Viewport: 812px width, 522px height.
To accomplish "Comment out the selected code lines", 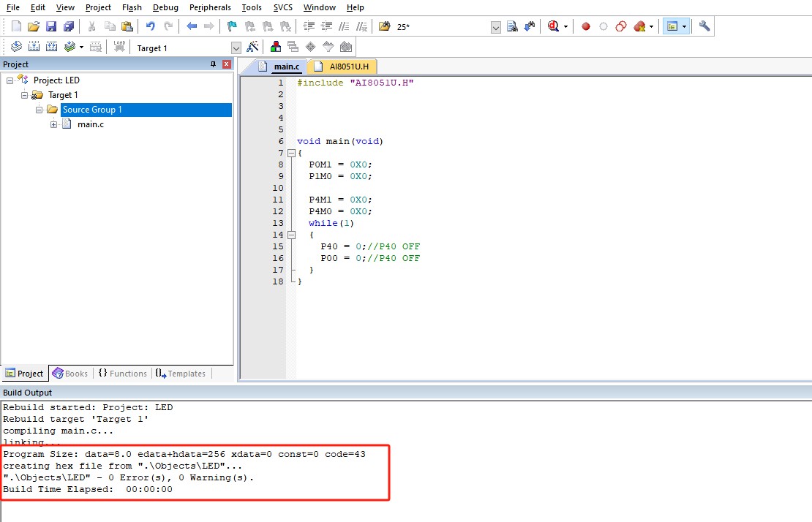I will [x=344, y=26].
